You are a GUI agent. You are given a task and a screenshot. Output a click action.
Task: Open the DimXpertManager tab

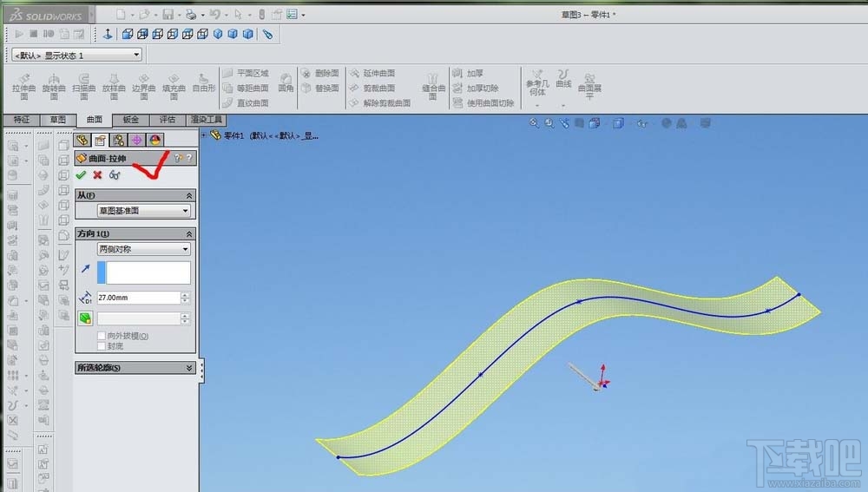(137, 140)
